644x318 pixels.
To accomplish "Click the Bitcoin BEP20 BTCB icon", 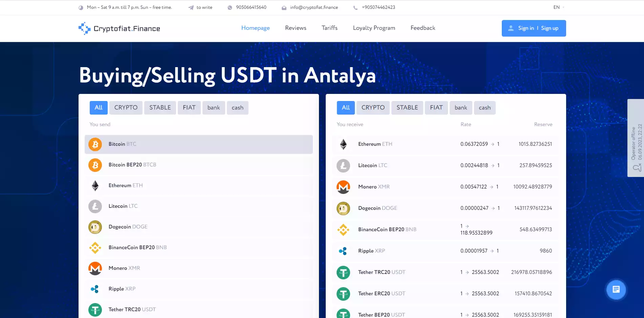I will coord(95,165).
